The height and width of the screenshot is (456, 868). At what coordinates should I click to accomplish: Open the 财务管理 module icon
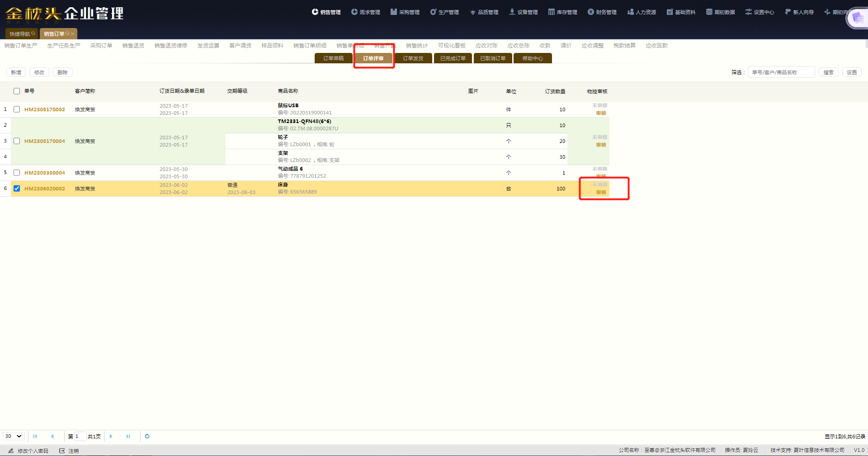tap(591, 12)
